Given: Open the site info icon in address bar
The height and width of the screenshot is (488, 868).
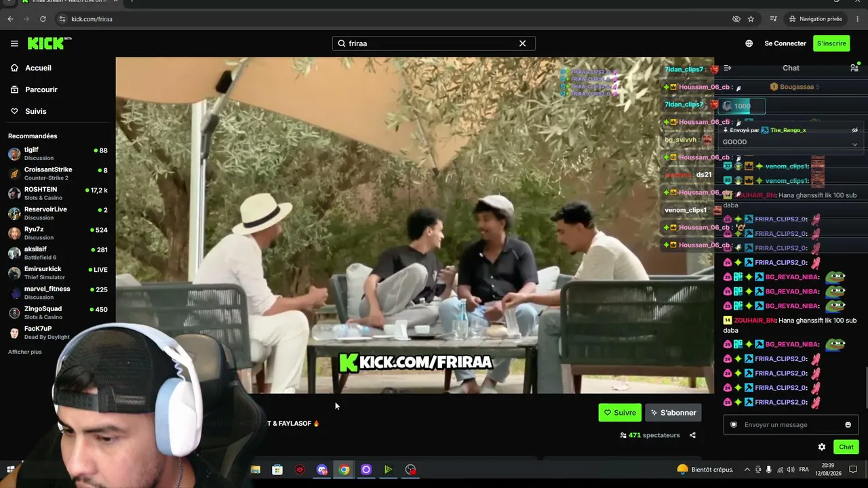Looking at the screenshot, I should pos(63,19).
